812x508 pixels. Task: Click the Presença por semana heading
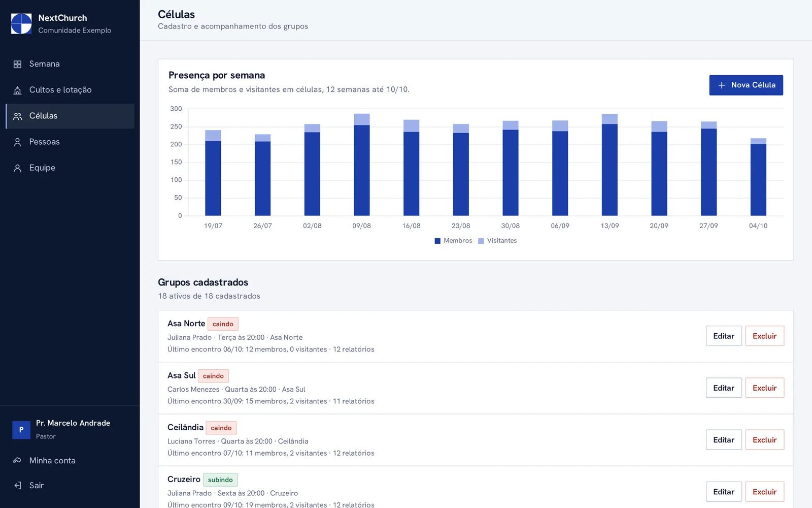(x=217, y=75)
